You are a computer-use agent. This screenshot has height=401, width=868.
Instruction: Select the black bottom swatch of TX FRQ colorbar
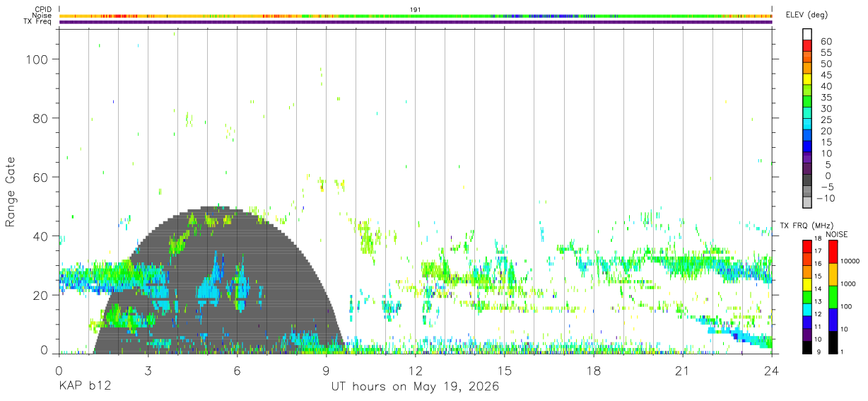click(807, 347)
